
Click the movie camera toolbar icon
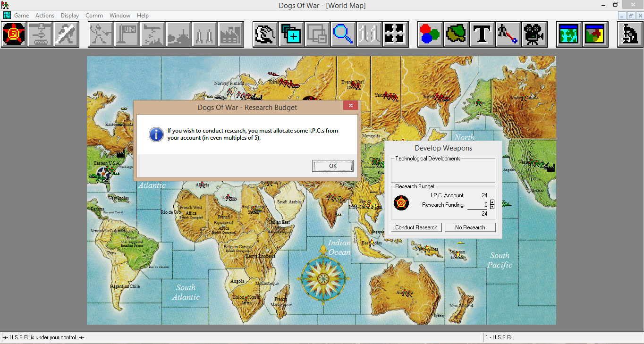pyautogui.click(x=534, y=34)
